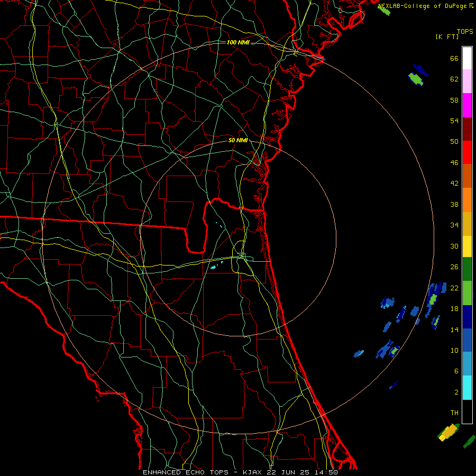Click the legend value 6
The width and height of the screenshot is (476, 476).
coord(456,371)
